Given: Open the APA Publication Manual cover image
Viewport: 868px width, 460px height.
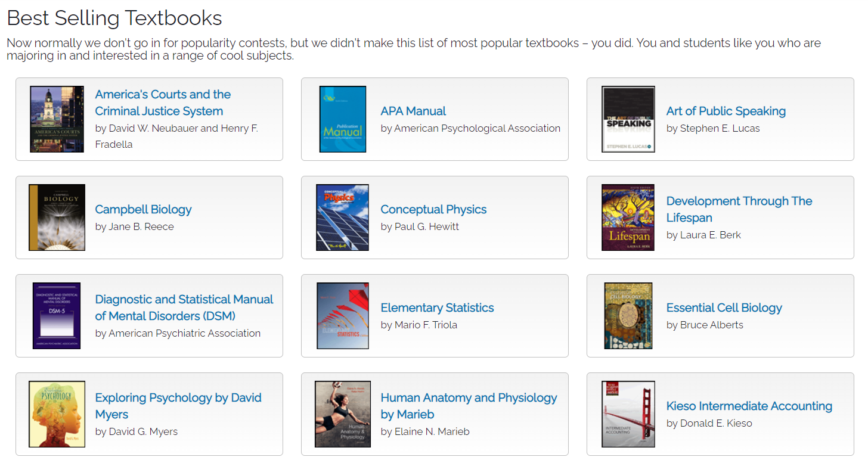Looking at the screenshot, I should pyautogui.click(x=342, y=119).
